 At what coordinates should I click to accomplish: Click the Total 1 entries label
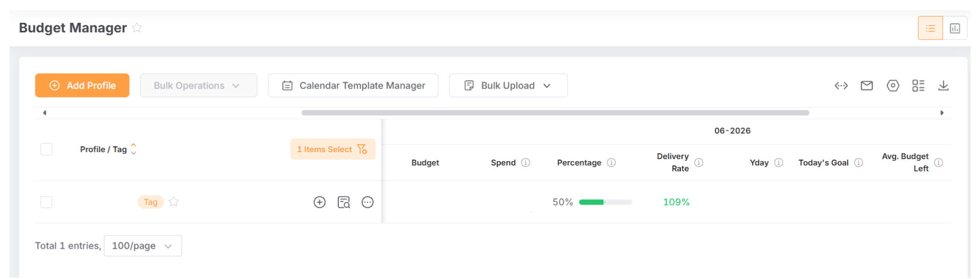coord(68,246)
